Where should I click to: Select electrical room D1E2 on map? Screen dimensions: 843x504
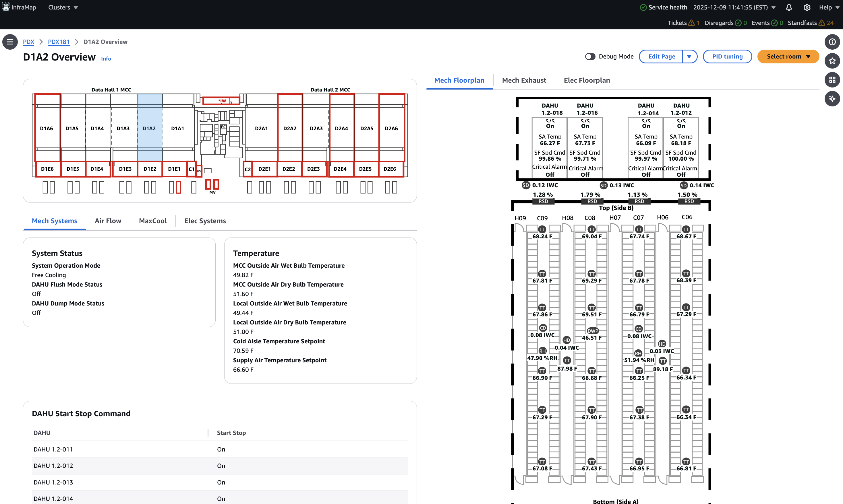click(x=150, y=169)
